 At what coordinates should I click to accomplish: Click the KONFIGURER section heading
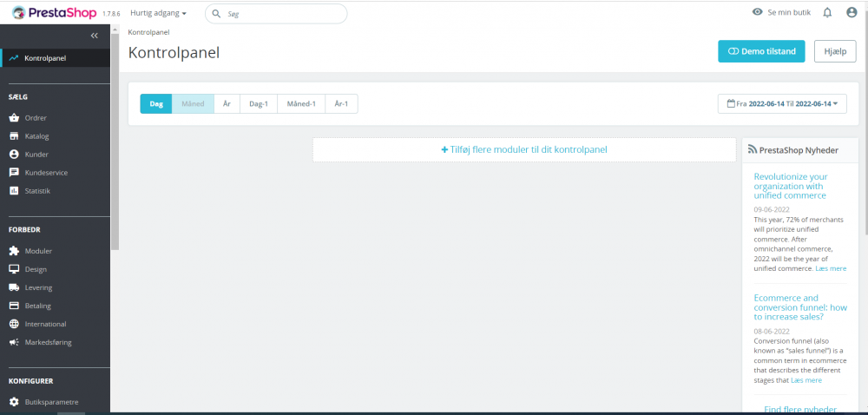(x=31, y=381)
